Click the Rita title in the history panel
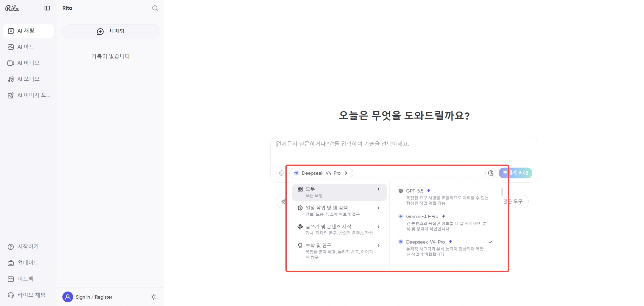Viewport: 644px width, 306px height. click(x=67, y=8)
